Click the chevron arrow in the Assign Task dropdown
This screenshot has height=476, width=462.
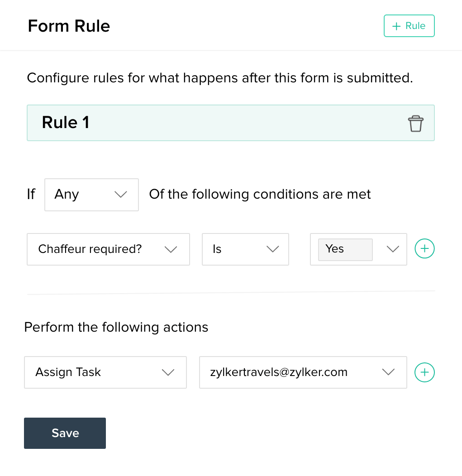168,372
